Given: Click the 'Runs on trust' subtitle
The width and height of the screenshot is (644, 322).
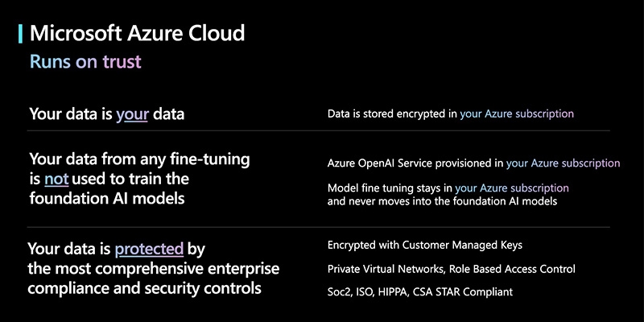Looking at the screenshot, I should [x=85, y=61].
